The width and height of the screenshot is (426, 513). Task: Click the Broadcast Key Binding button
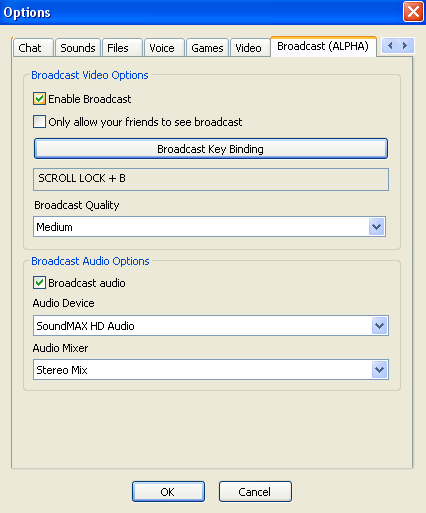pos(211,149)
